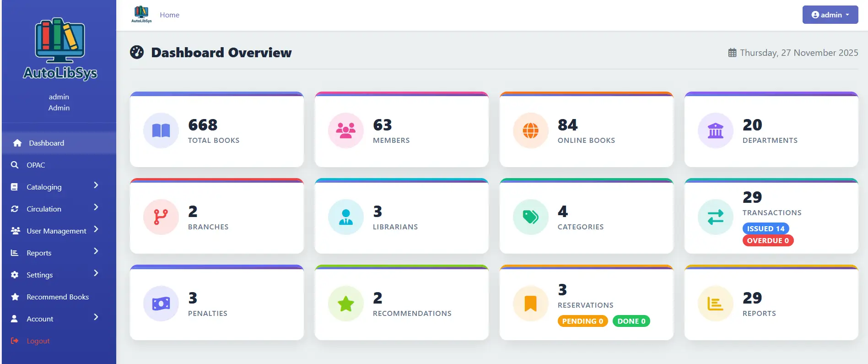Expand User Management in sidebar
Image resolution: width=868 pixels, height=364 pixels.
[x=56, y=231]
